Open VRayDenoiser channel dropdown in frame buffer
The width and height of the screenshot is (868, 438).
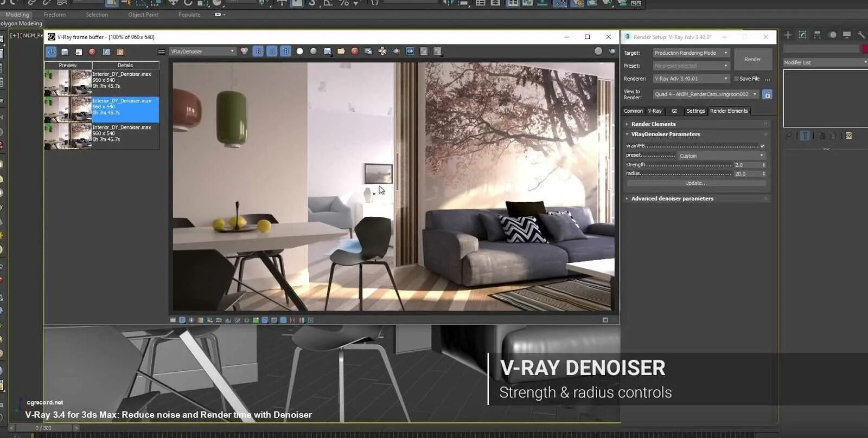coord(202,51)
